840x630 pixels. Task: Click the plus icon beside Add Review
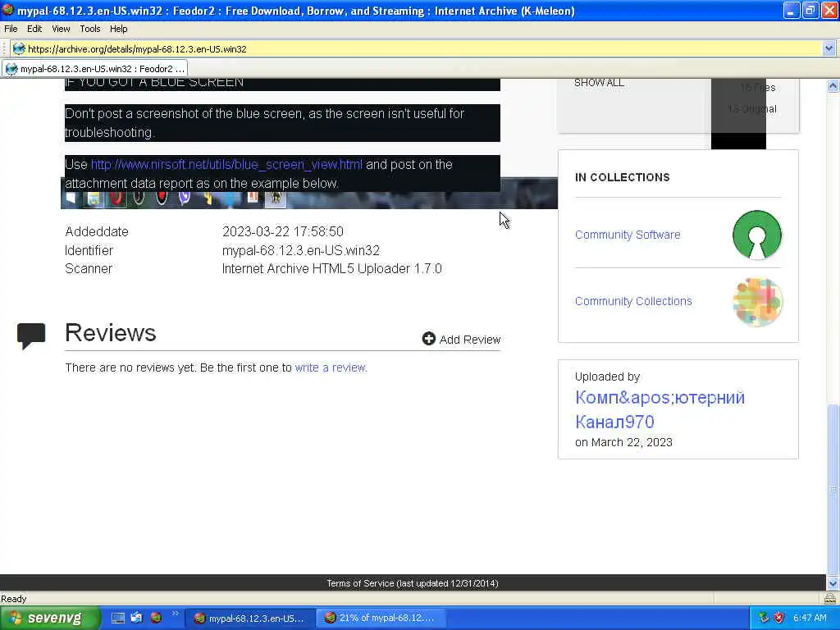(428, 339)
